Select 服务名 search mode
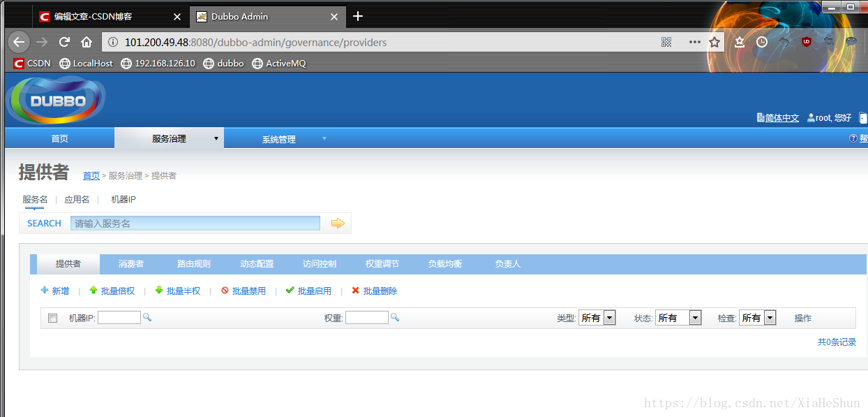Viewport: 868px width, 417px height. (35, 200)
